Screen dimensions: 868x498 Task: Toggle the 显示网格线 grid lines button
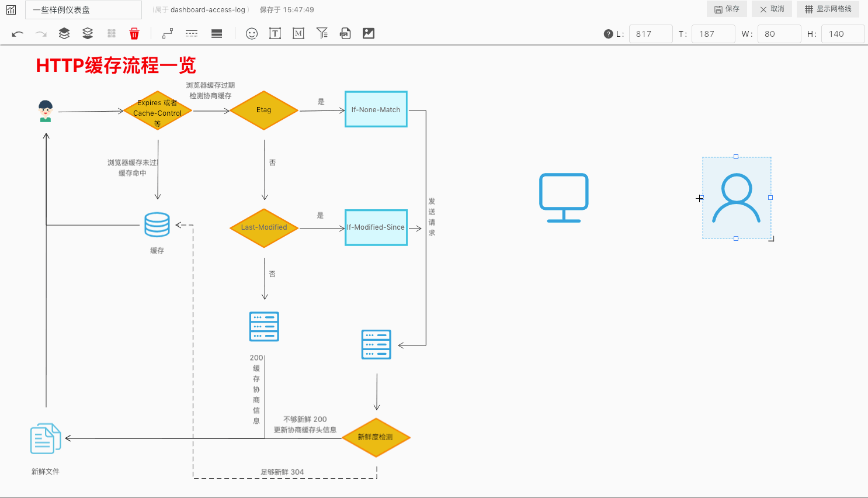click(x=828, y=9)
